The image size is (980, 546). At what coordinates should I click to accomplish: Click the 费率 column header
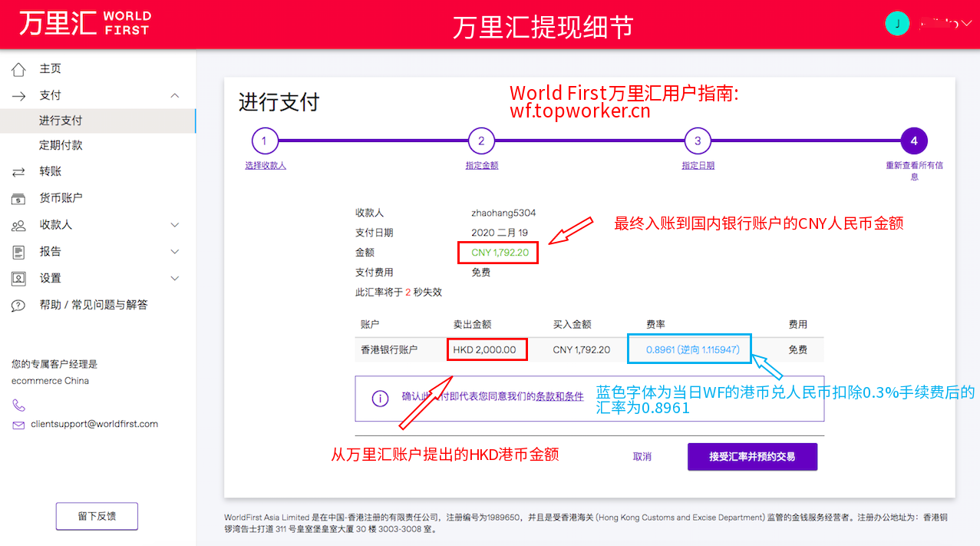coord(656,325)
